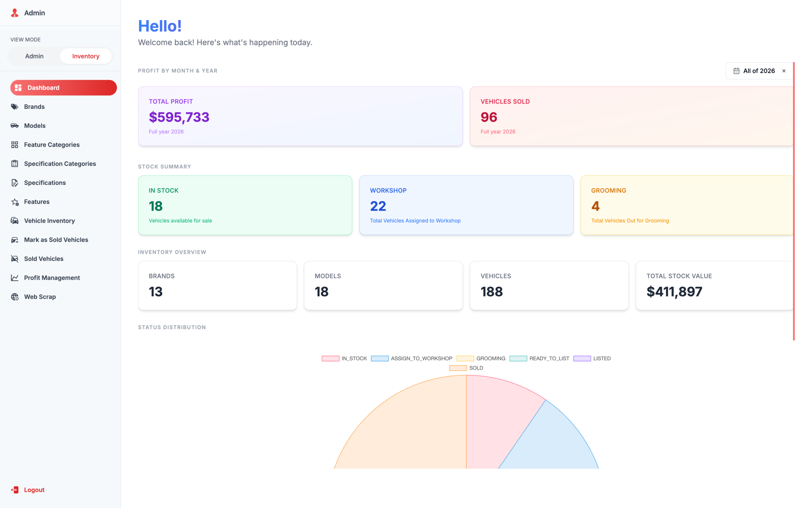Open the Brands menu item

(63, 106)
